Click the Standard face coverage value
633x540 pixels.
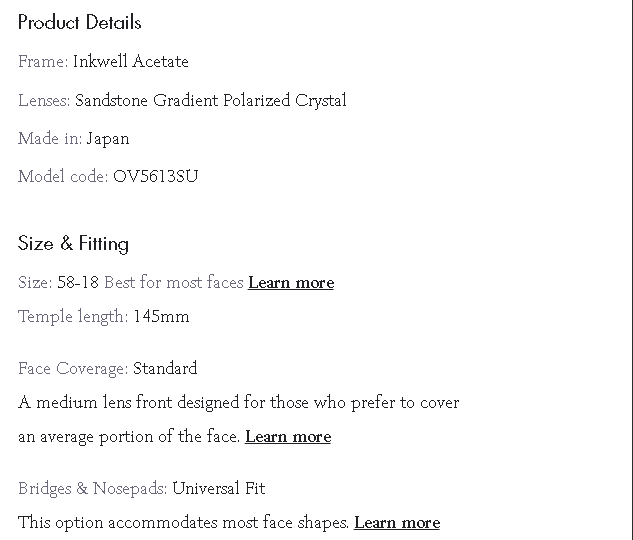point(165,369)
